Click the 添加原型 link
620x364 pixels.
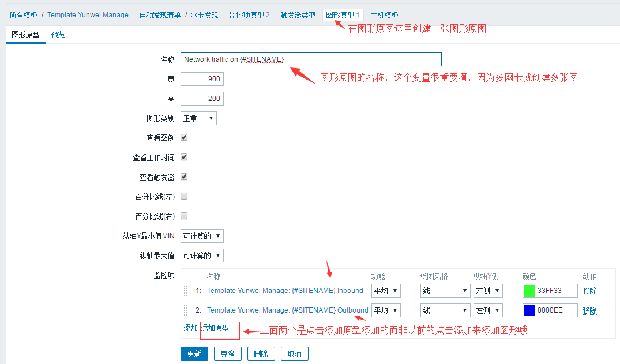pos(215,328)
